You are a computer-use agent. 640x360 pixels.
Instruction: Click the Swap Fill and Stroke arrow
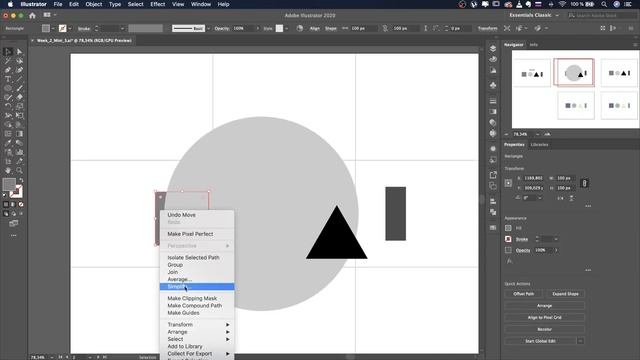(x=21, y=180)
